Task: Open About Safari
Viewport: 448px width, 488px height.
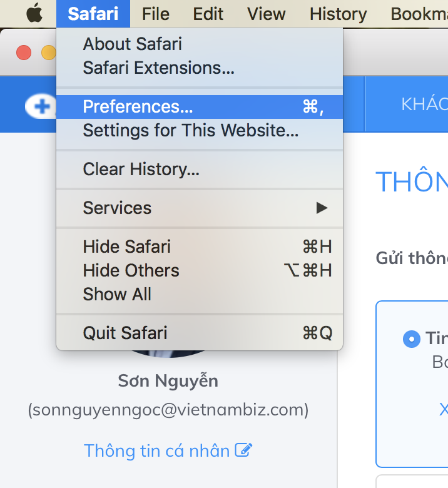Action: point(132,44)
